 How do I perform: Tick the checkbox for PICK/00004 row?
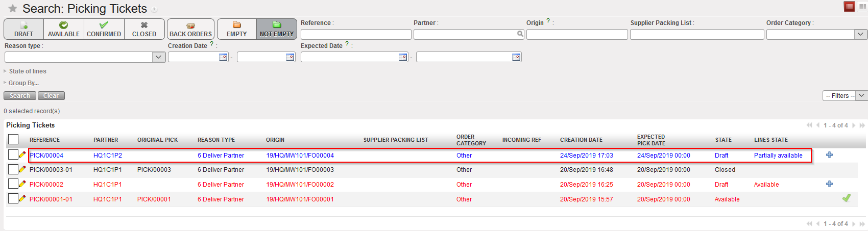(x=13, y=155)
